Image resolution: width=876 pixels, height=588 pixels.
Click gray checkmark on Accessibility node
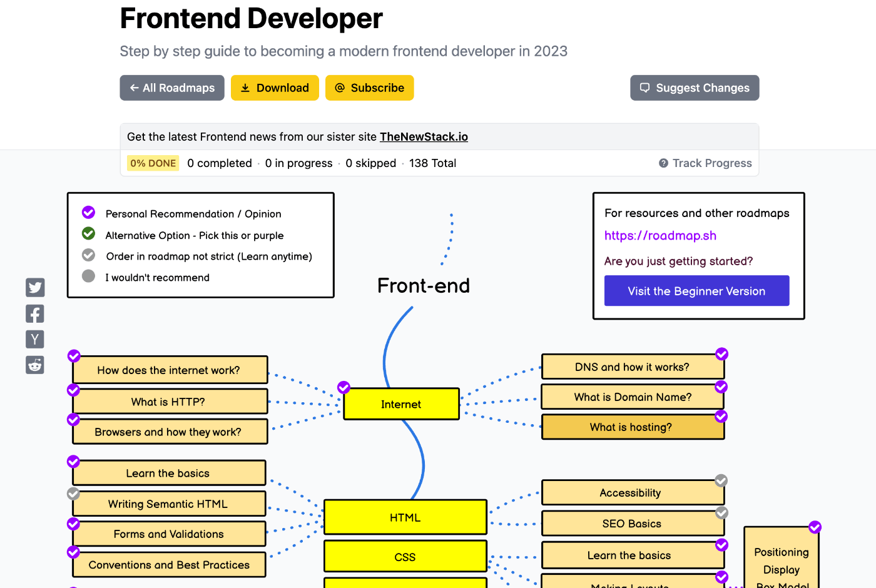721,480
